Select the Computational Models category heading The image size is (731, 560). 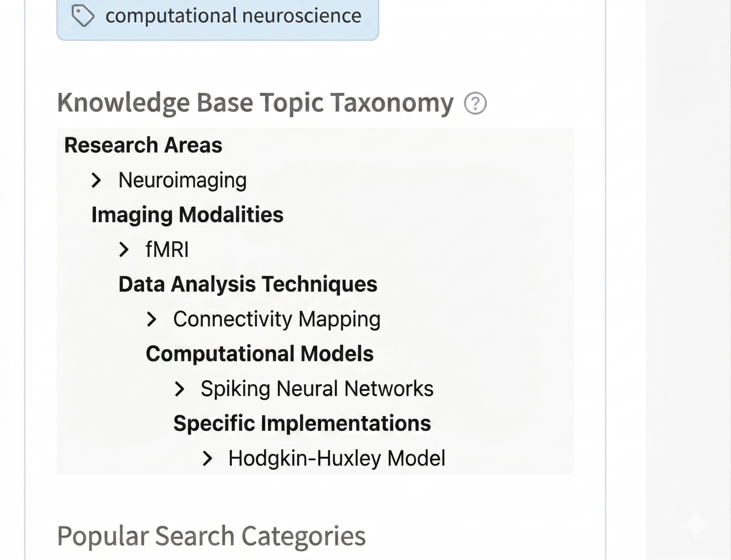tap(259, 354)
